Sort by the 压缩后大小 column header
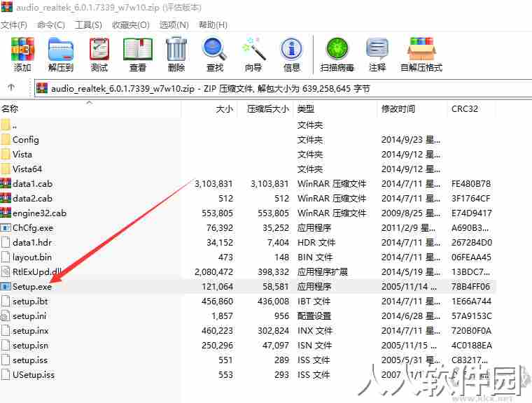This screenshot has width=532, height=403. click(x=267, y=109)
